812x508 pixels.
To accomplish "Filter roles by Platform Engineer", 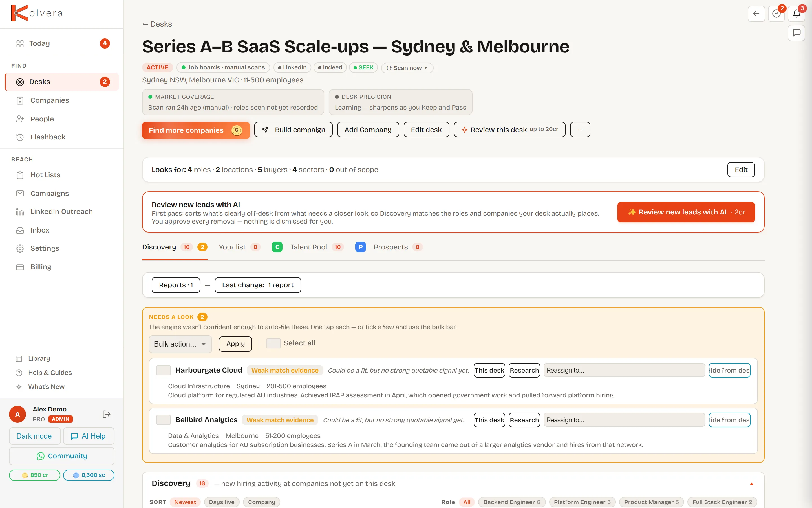I will coord(582,502).
